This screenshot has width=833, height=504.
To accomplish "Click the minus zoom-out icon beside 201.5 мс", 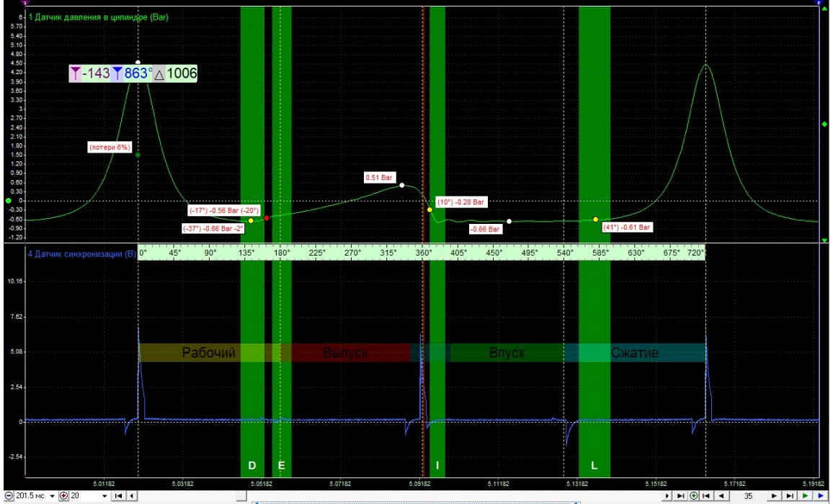I will (x=9, y=496).
